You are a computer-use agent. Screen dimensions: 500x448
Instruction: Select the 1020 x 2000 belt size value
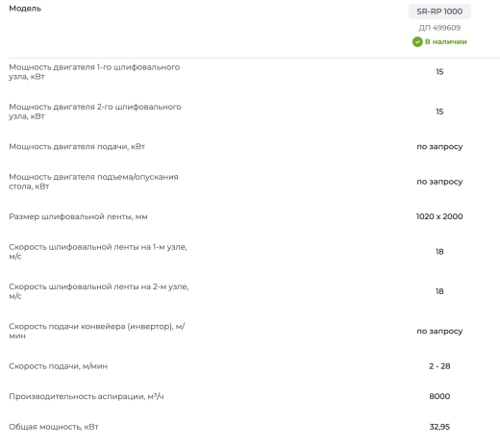click(439, 216)
